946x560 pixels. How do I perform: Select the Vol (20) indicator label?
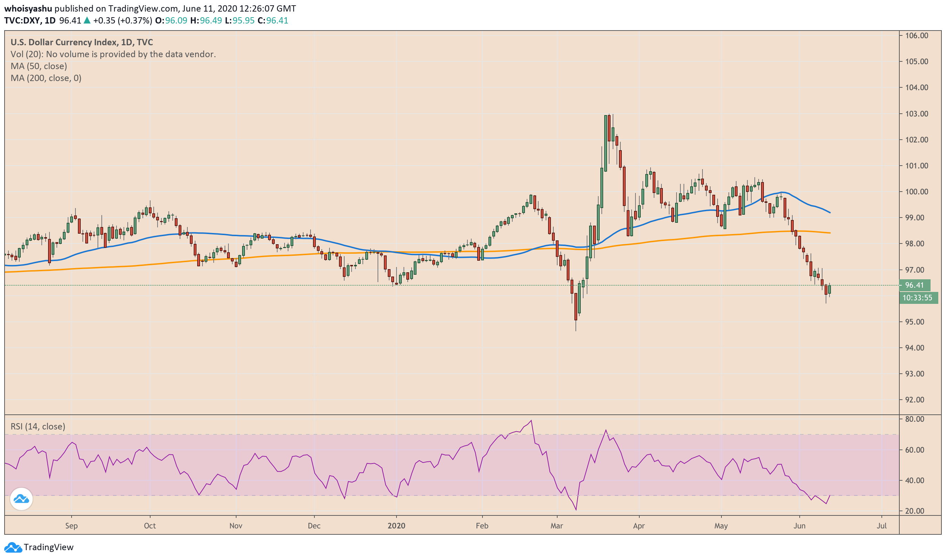(26, 54)
